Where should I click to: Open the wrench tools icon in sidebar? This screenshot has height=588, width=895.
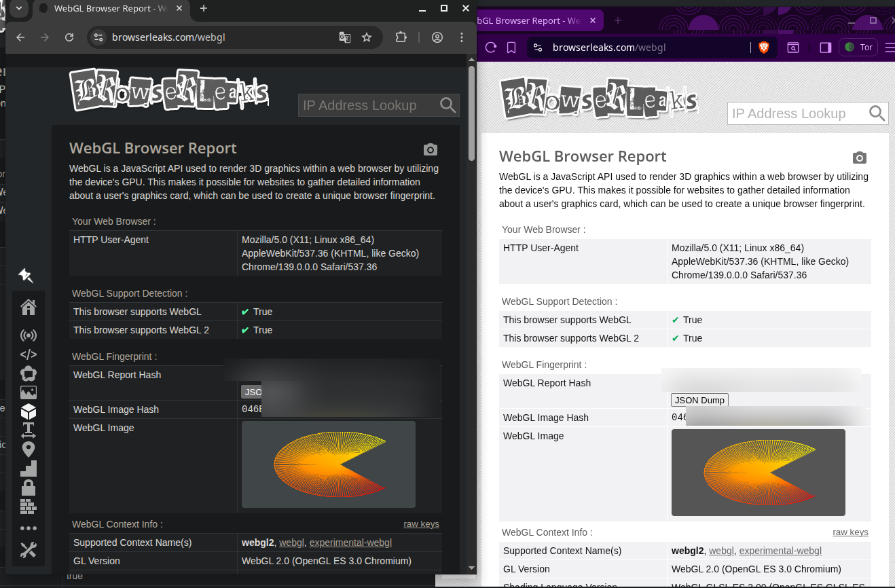[x=29, y=549]
